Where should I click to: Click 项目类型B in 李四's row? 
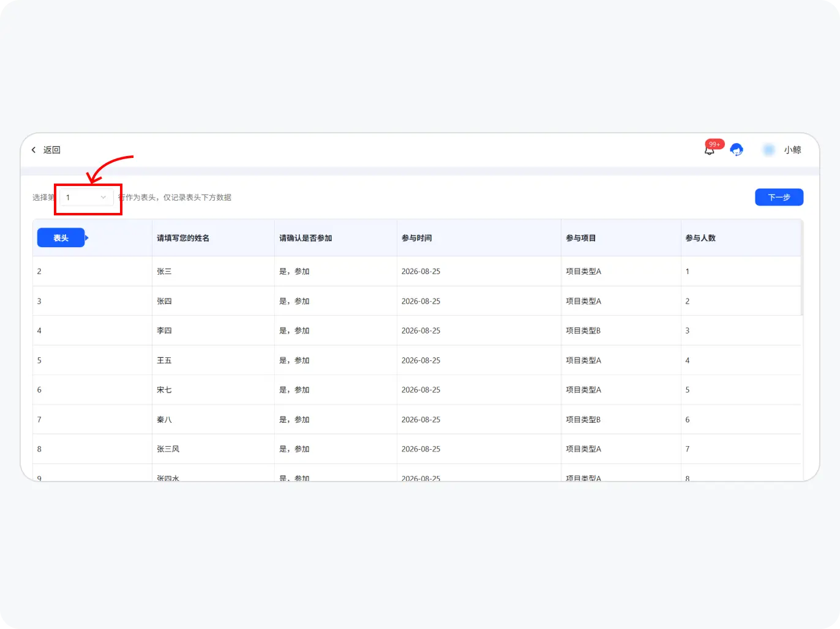(x=583, y=331)
